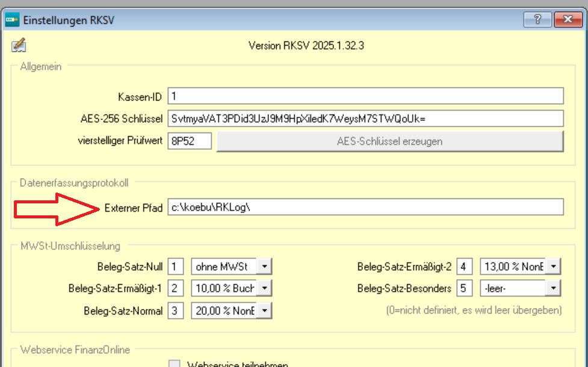
Task: Toggle the Webservice teilnehmen checkbox
Action: tap(175, 364)
